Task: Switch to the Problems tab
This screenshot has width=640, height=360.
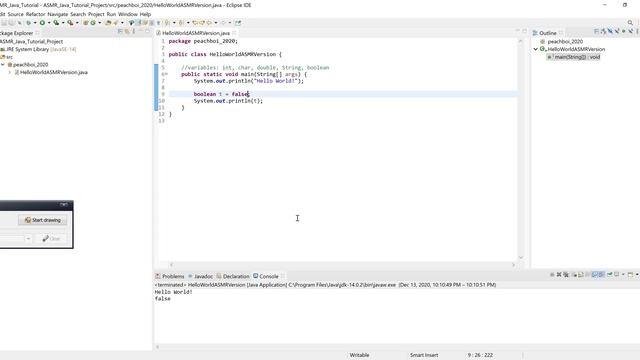Action: coord(170,276)
